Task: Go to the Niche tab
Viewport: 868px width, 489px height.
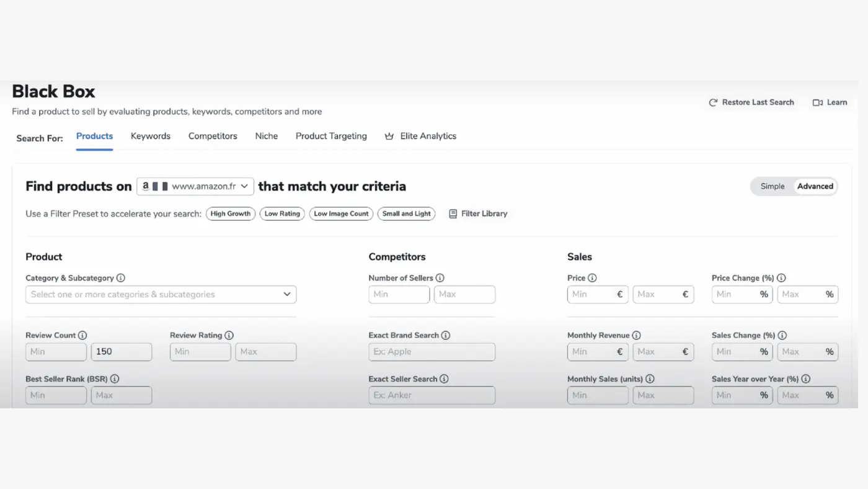Action: [267, 136]
